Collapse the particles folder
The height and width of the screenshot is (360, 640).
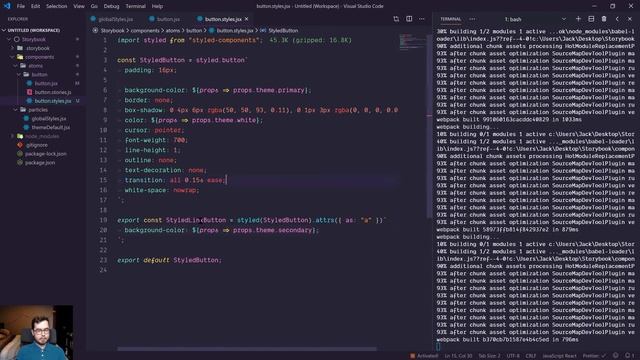click(38, 110)
